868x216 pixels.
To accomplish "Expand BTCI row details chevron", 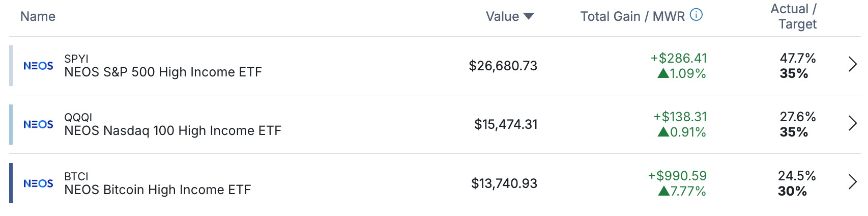I will click(853, 182).
